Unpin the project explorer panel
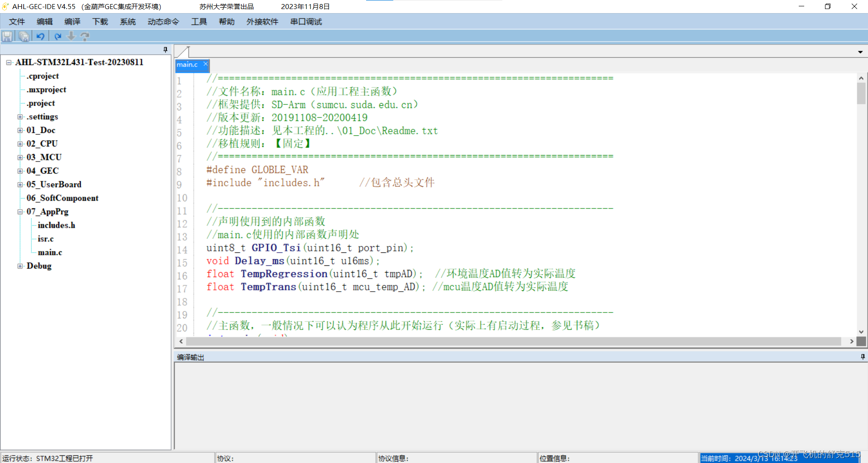 [x=166, y=50]
